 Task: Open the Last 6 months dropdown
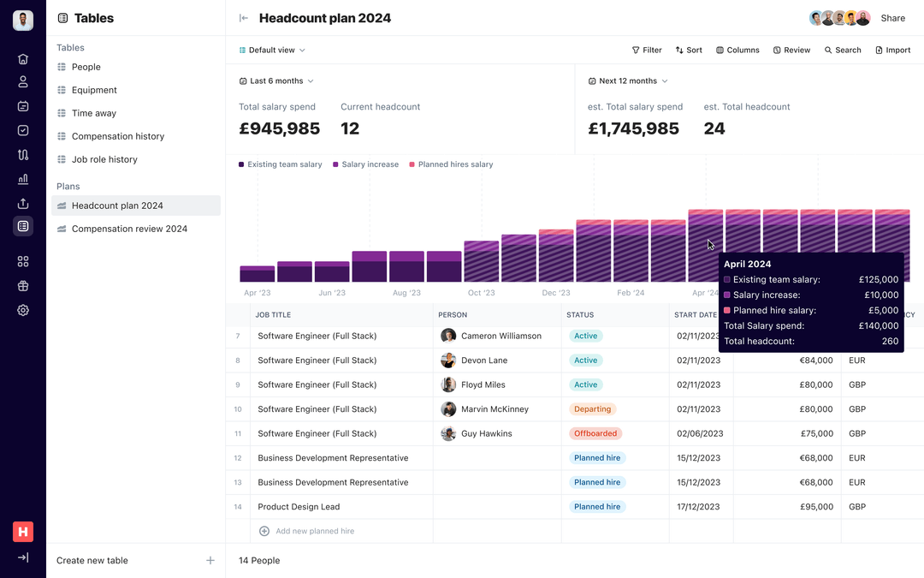point(275,80)
